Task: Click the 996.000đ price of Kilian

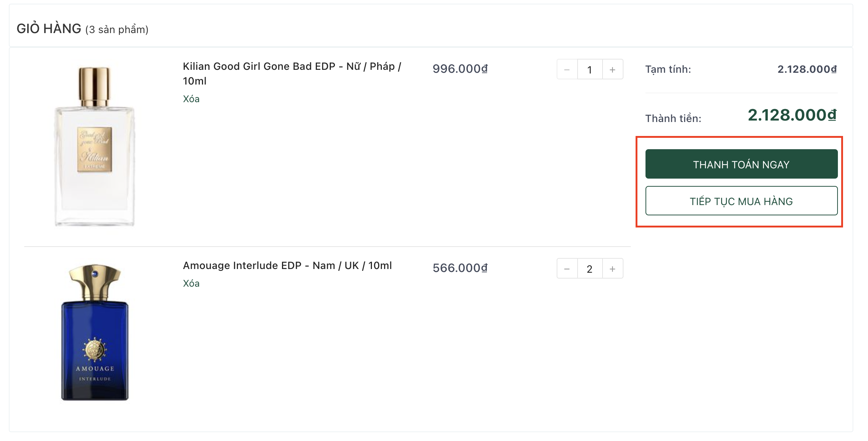Action: (460, 69)
